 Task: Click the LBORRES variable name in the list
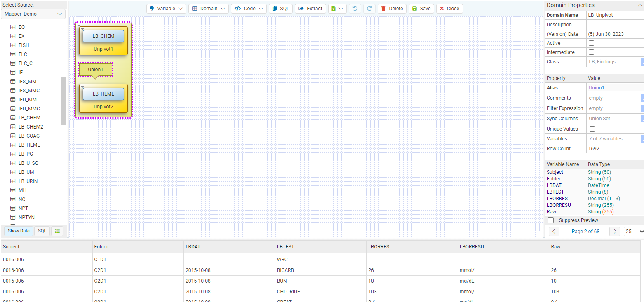click(x=557, y=199)
